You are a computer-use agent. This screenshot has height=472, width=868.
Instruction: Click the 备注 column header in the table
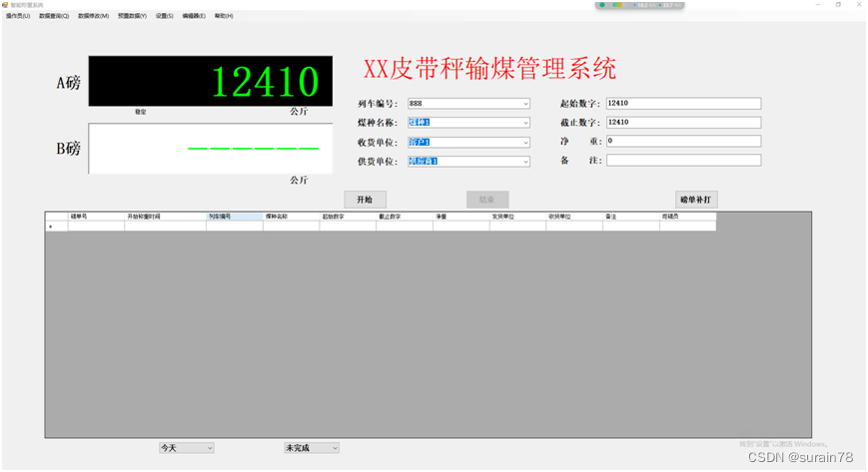[631, 217]
